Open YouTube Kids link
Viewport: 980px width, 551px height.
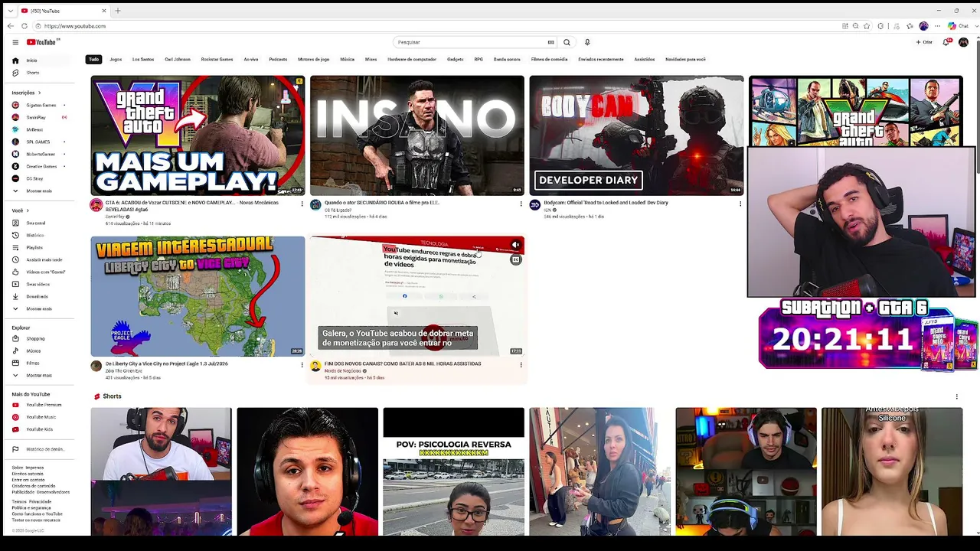pos(39,429)
